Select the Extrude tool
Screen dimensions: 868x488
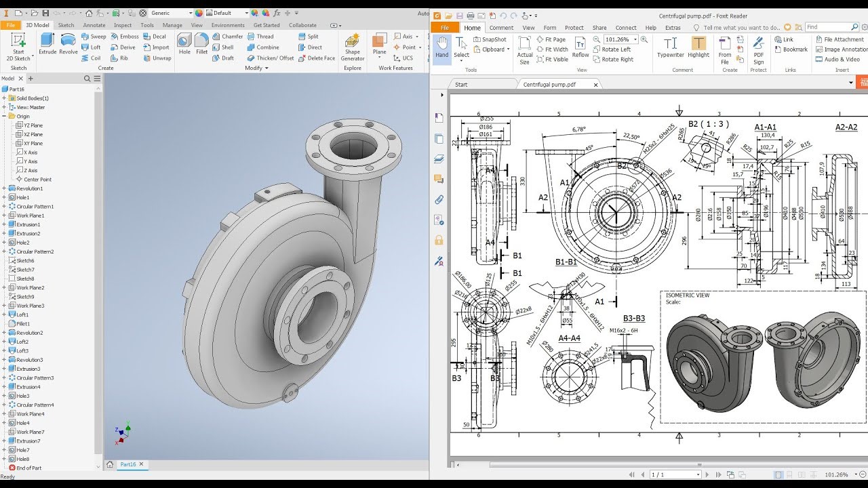47,44
